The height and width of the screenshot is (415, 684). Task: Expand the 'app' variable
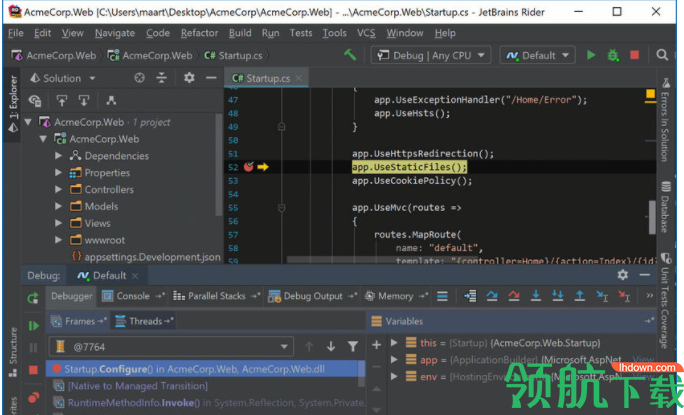click(x=394, y=359)
